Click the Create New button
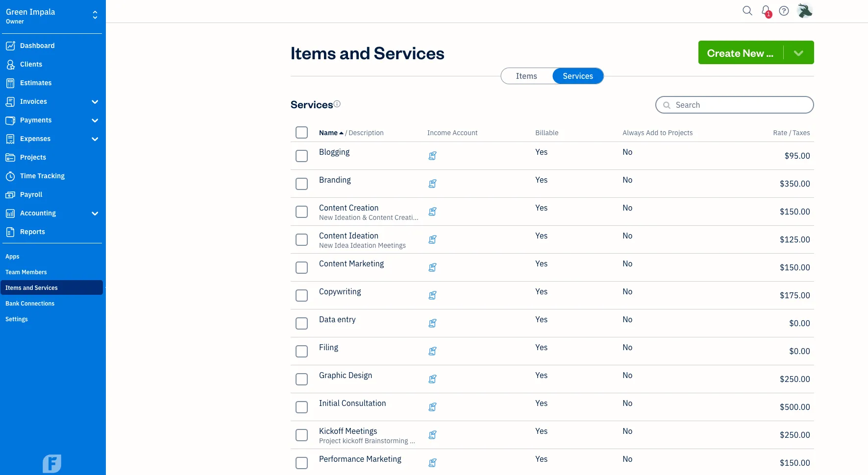 click(x=740, y=53)
